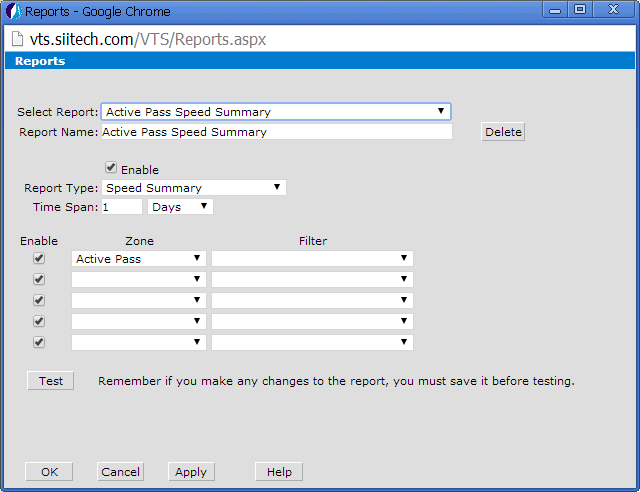This screenshot has width=640, height=492.
Task: Confirm with the OK button
Action: 49,472
